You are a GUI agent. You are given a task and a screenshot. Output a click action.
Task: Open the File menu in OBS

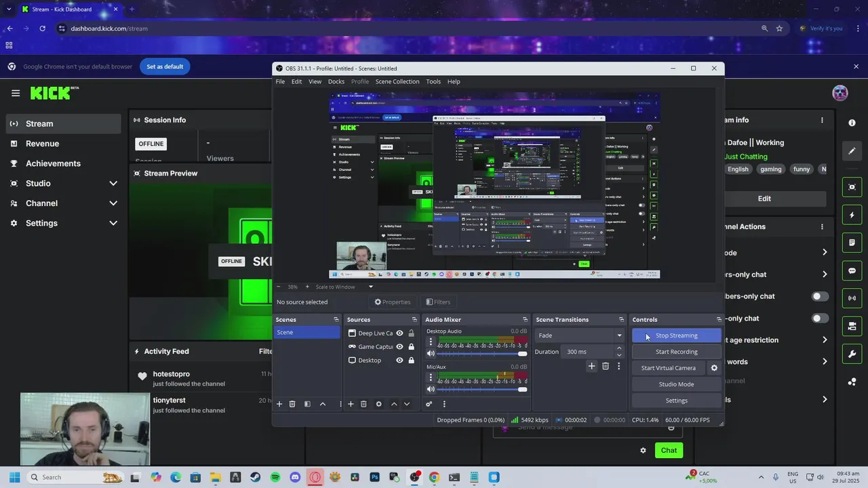click(x=280, y=81)
